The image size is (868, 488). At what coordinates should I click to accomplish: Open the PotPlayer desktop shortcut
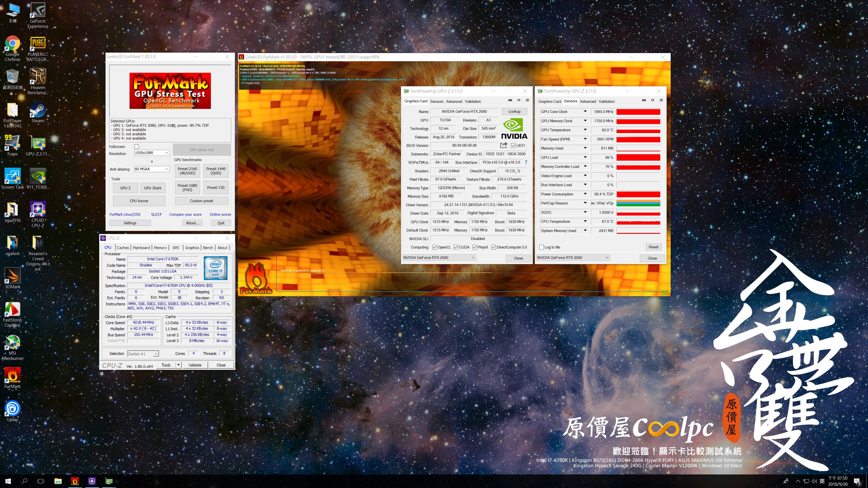tap(12, 115)
